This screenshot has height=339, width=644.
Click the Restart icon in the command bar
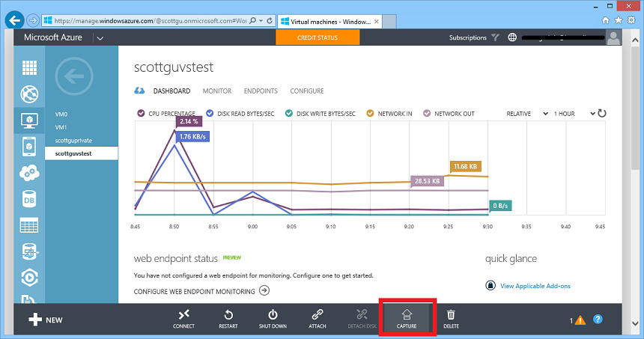tap(228, 315)
